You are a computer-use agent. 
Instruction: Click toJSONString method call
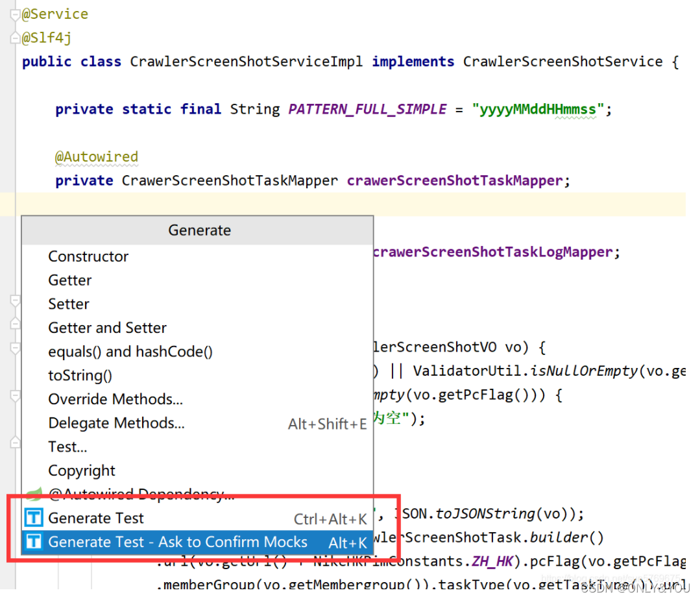[485, 514]
